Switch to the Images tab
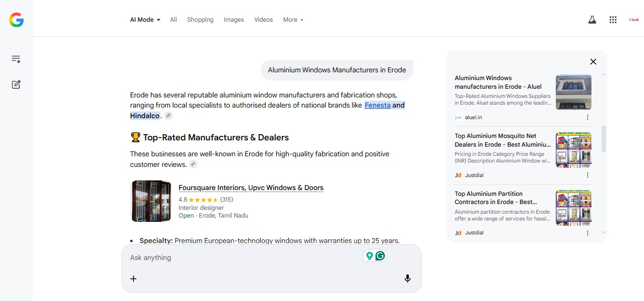The width and height of the screenshot is (644, 301). point(234,20)
